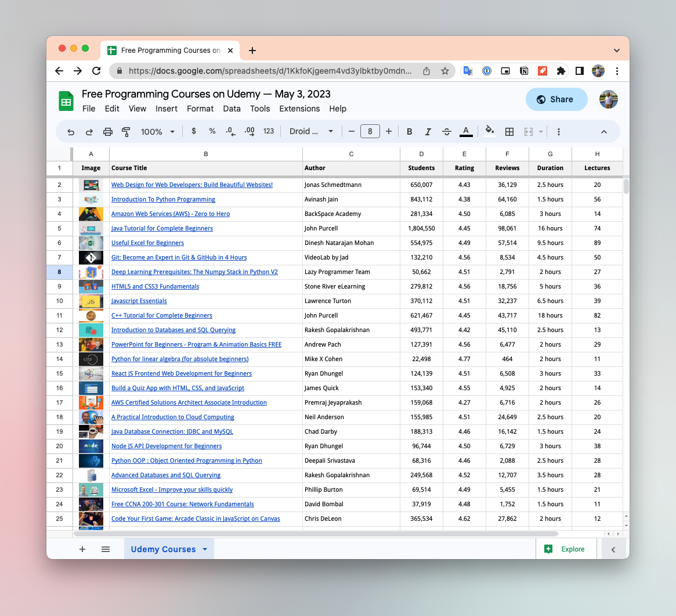Expand tab search chevron in Chrome
This screenshot has width=676, height=616.
(x=617, y=51)
